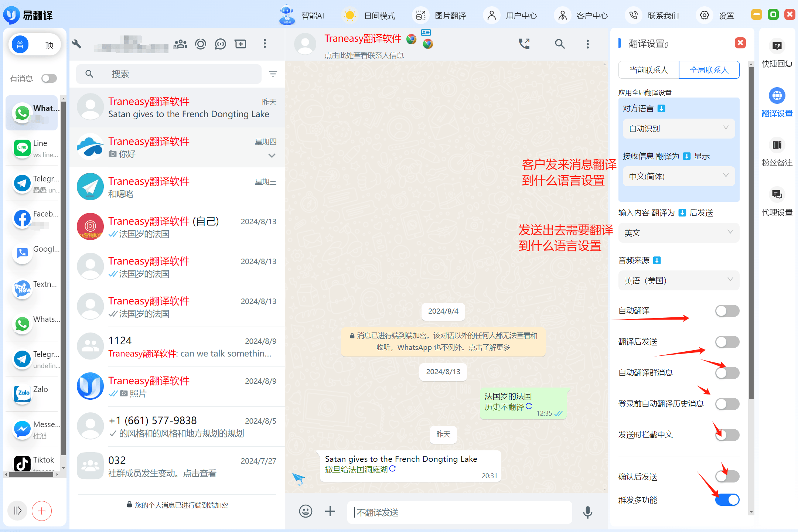Enable 自动翻译群消息 switch
Viewport: 798px width, 532px height.
coord(727,373)
